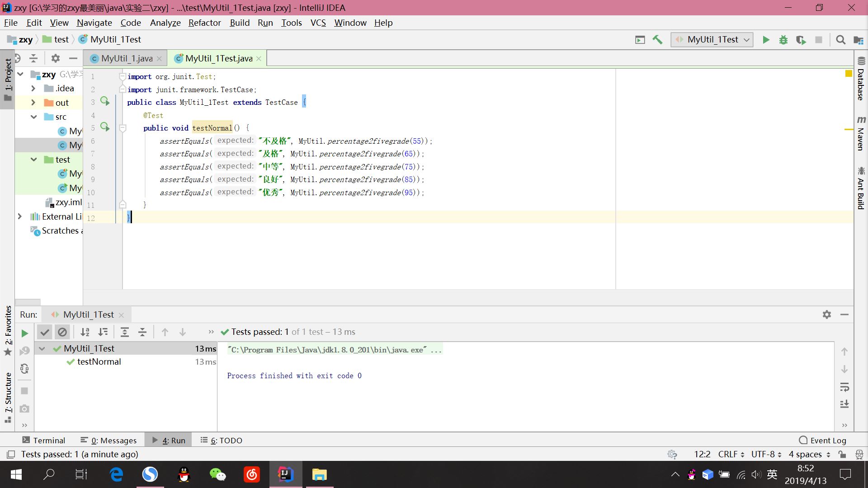The width and height of the screenshot is (868, 488).
Task: Open Maven side panel
Action: coord(861,133)
